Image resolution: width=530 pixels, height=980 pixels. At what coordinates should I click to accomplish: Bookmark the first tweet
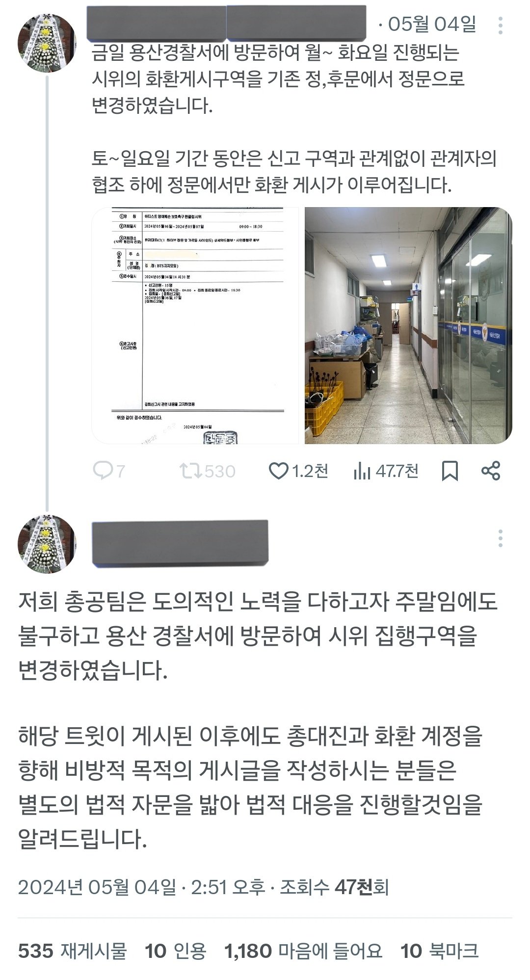(450, 471)
